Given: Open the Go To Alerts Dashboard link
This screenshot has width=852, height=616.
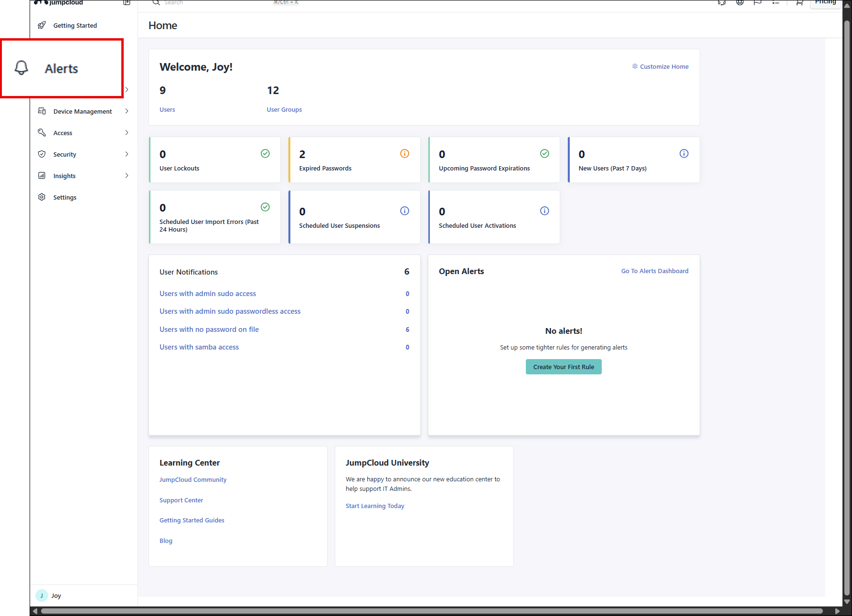Looking at the screenshot, I should tap(654, 271).
